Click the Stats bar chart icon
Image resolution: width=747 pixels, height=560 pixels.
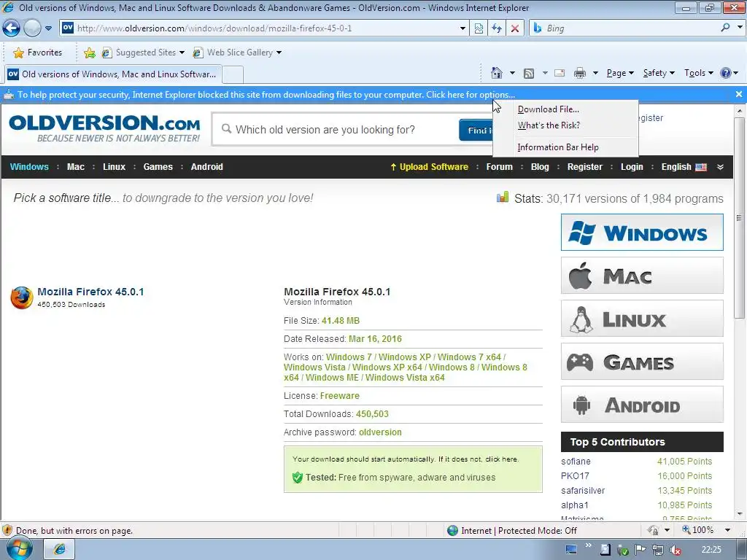click(502, 197)
